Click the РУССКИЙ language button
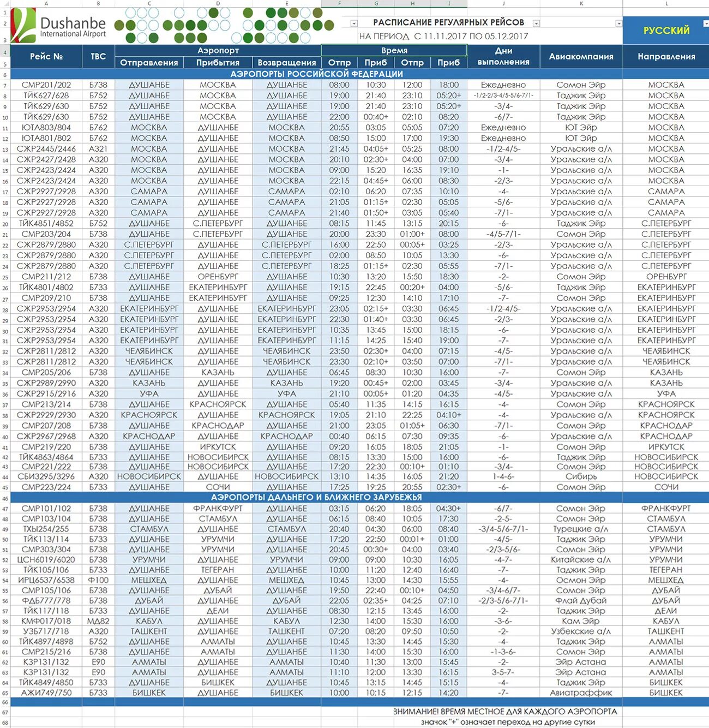This screenshot has width=709, height=728. (665, 31)
